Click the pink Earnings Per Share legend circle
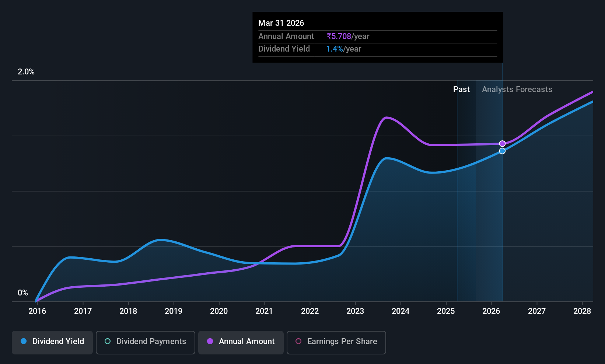Viewport: 605px width, 364px height. coord(298,342)
